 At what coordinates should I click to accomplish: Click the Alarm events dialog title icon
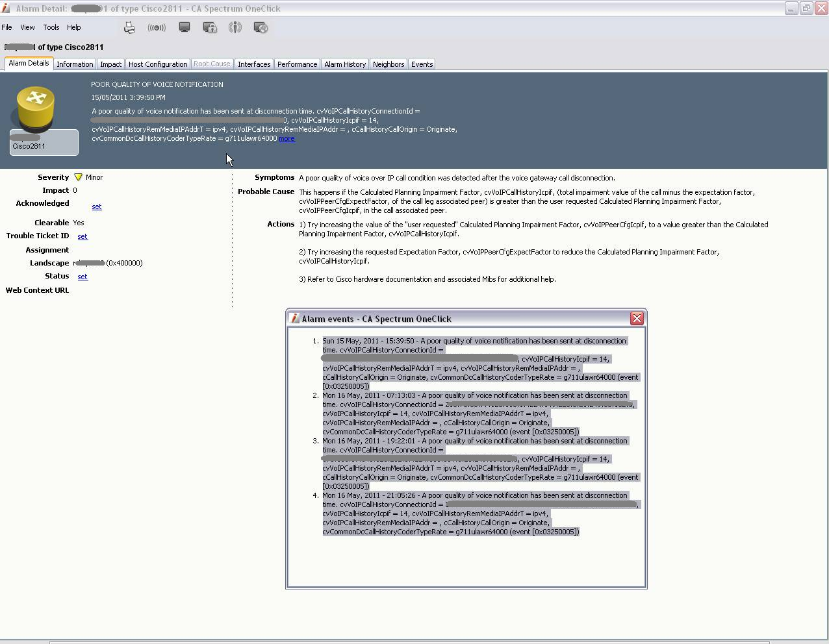[x=294, y=319]
